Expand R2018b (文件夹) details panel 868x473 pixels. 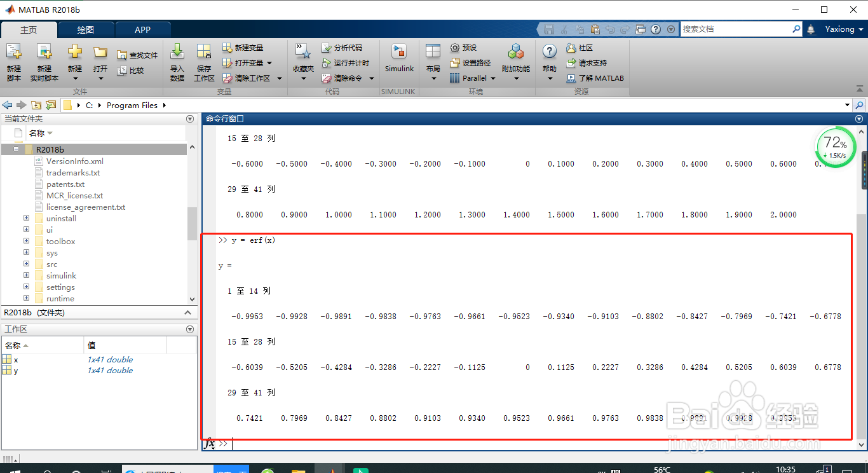click(x=187, y=312)
